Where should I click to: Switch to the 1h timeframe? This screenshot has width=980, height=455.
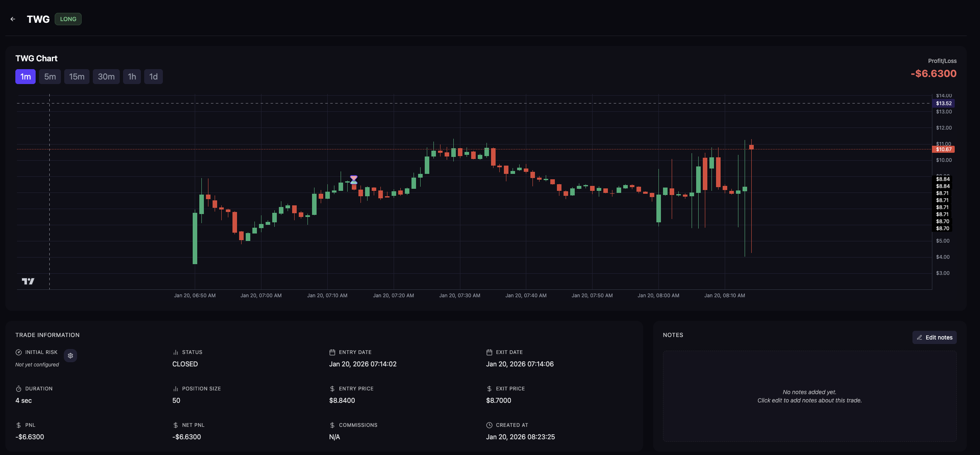click(x=132, y=77)
